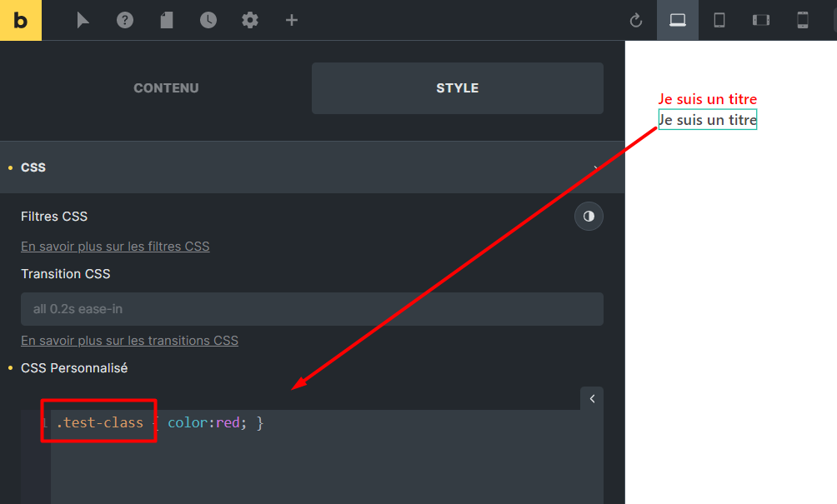This screenshot has height=504, width=837.
Task: Click the Bricks logo in the top-left corner
Action: [20, 20]
